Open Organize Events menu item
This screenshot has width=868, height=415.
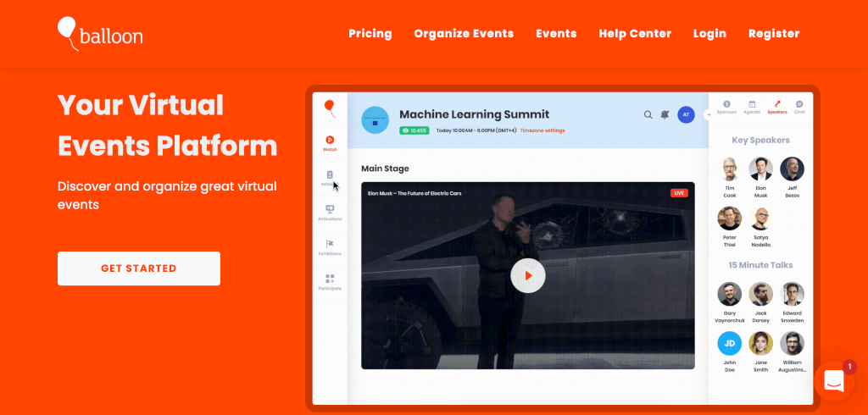pyautogui.click(x=464, y=34)
